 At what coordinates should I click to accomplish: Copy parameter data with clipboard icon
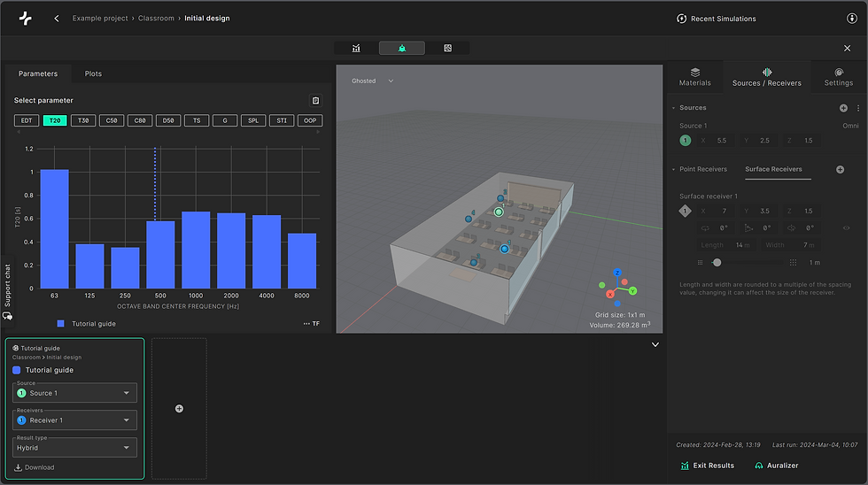[x=315, y=101]
